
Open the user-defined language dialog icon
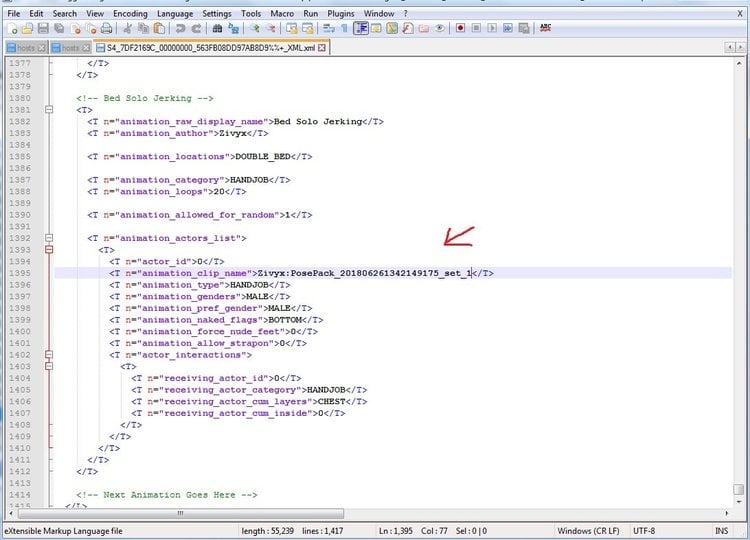pos(376,29)
